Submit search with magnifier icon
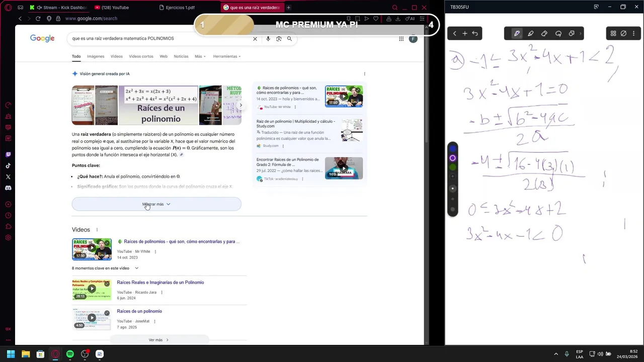 tap(289, 39)
